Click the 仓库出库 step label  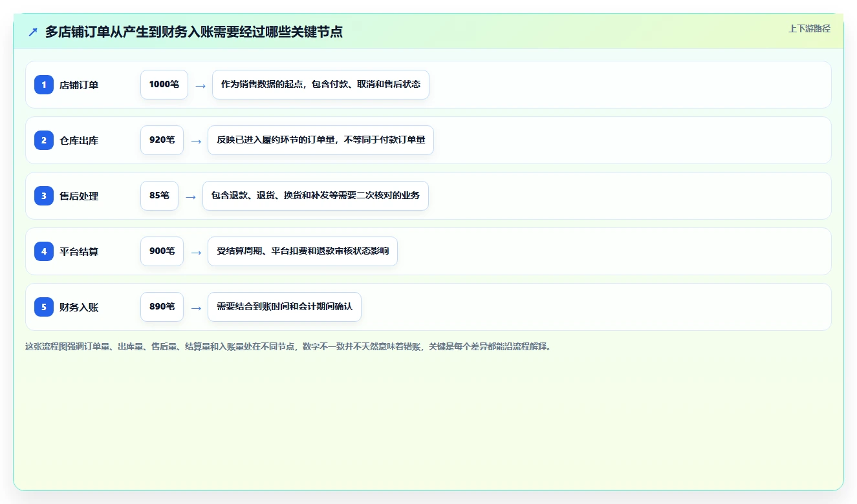[x=79, y=140]
